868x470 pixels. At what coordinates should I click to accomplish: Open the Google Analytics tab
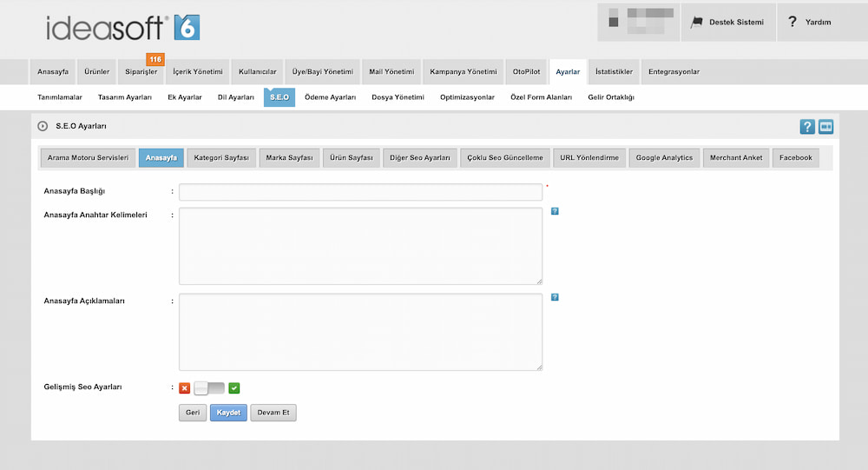[x=664, y=158]
